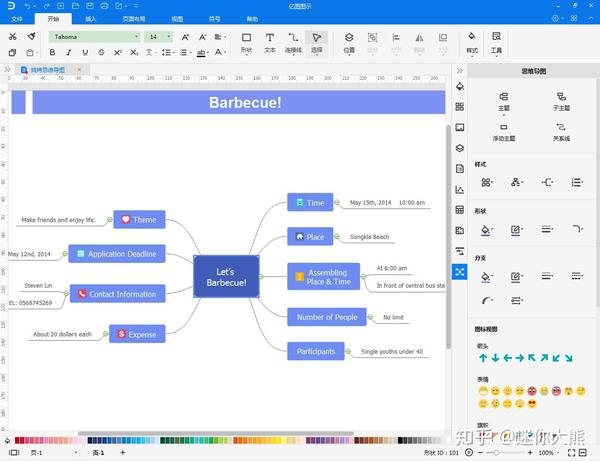Open the Tools ribbon button
Viewport: 600px width, 461px height.
click(496, 42)
